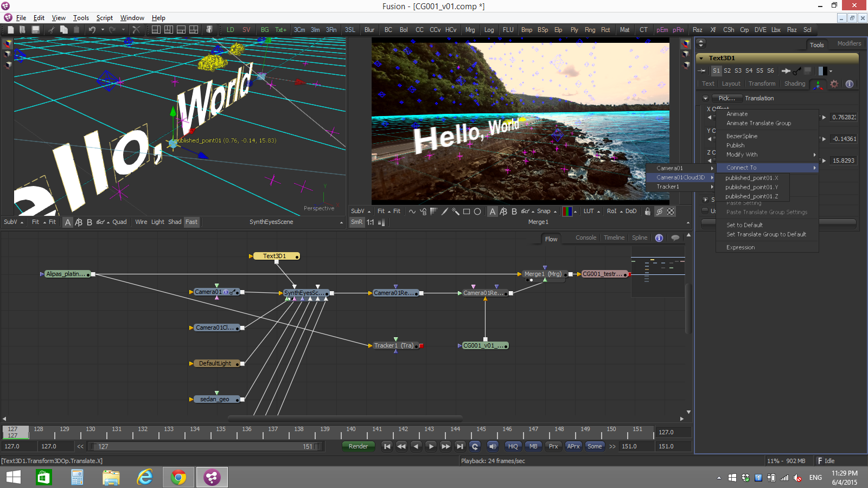Select the rectangle mask in Merge1 viewer

(x=467, y=211)
